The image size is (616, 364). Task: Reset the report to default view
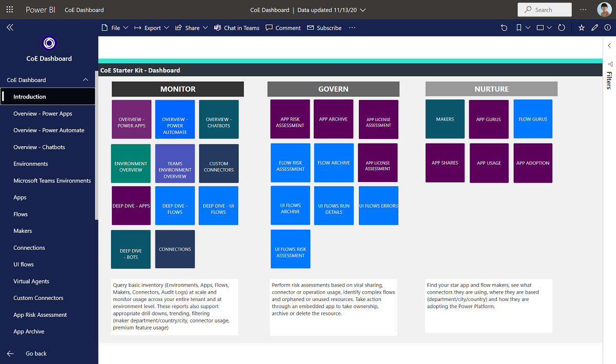504,28
